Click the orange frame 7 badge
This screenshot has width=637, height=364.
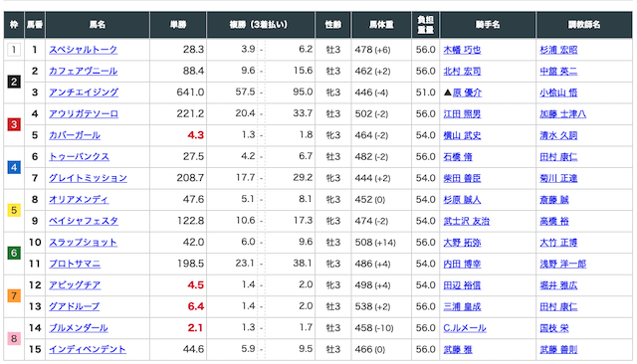[14, 295]
